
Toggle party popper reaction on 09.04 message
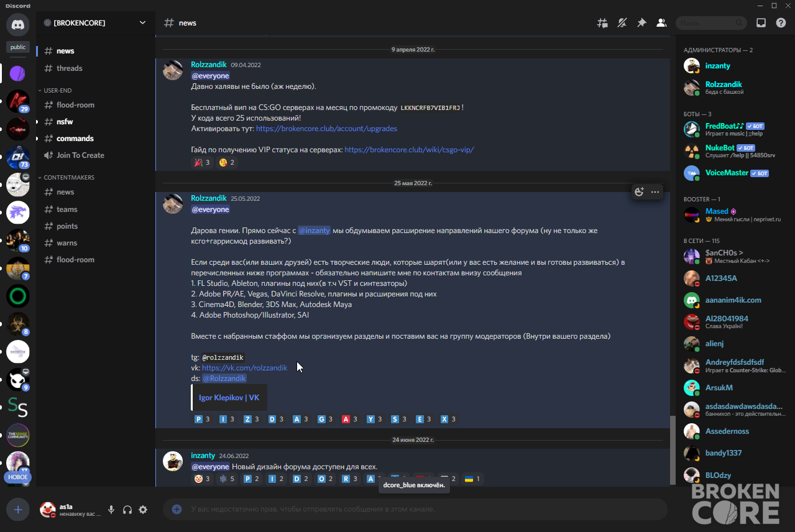(203, 162)
